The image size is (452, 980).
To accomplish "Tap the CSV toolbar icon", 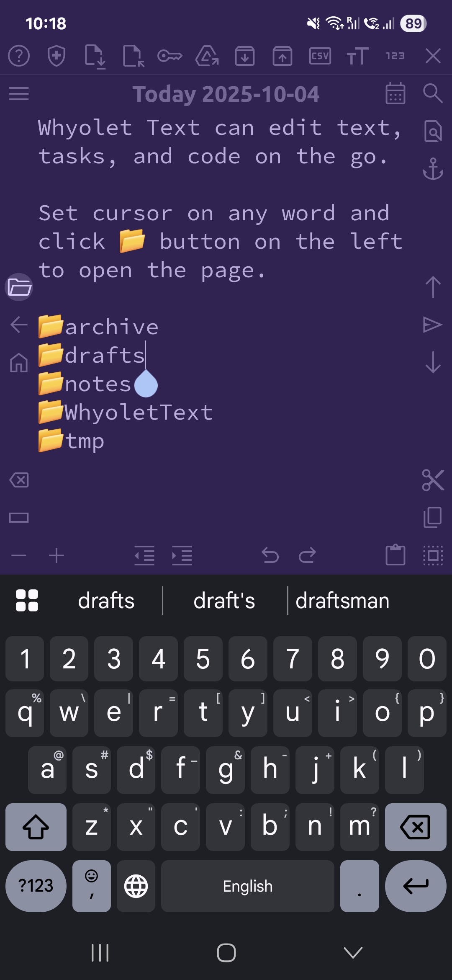I will 320,56.
